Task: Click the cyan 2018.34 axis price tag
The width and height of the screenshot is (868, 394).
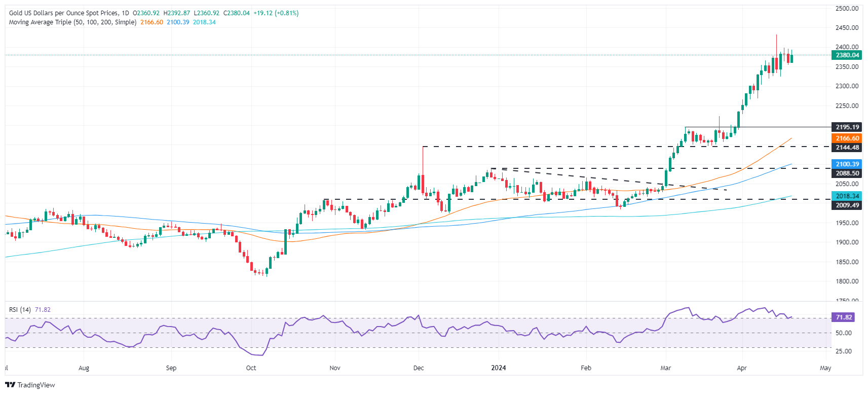Action: (847, 196)
